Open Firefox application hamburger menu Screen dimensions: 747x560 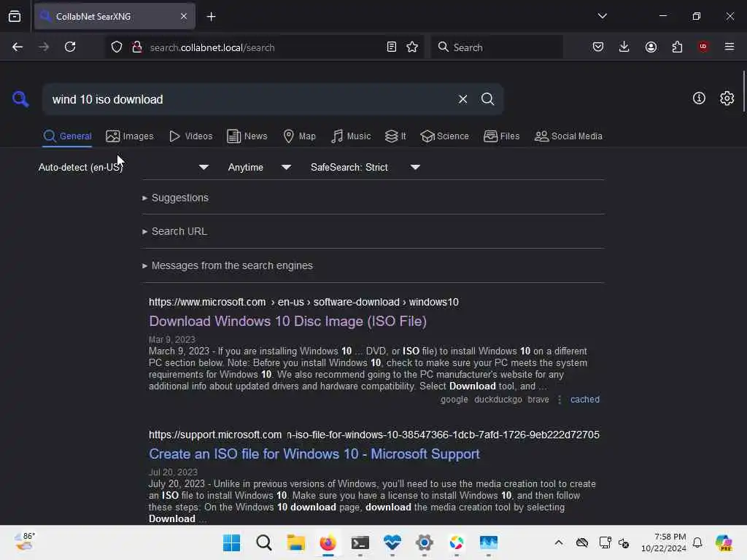(x=729, y=47)
